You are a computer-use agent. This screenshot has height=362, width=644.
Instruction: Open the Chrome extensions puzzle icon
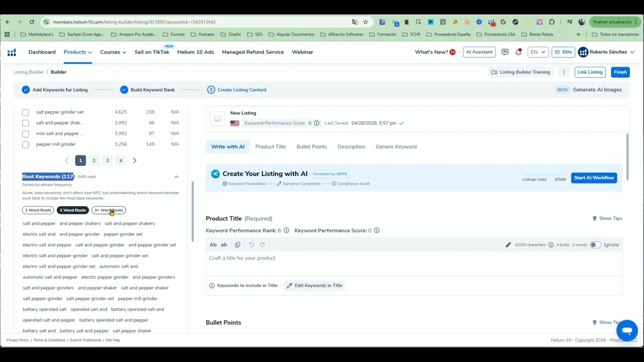[552, 22]
